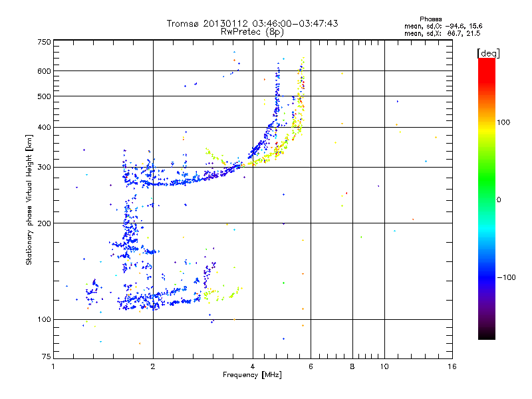532x399 pixels.
Task: Click the mean, sd,X statistics line
Action: 442,33
